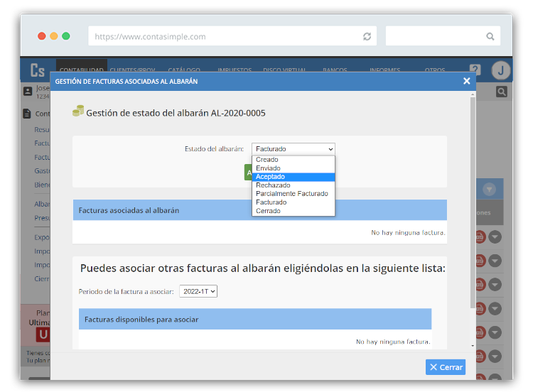Viewport: 533px width, 392px height.
Task: Choose Rechazado in the status list
Action: click(294, 185)
